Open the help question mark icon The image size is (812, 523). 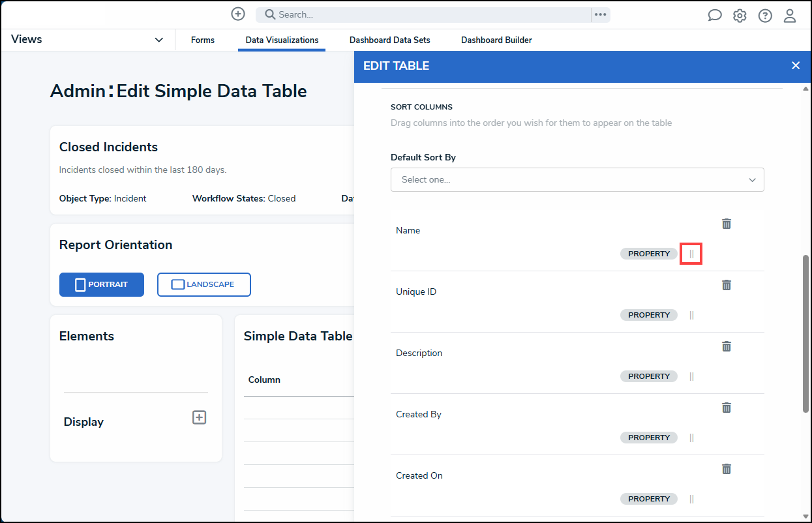pos(765,16)
